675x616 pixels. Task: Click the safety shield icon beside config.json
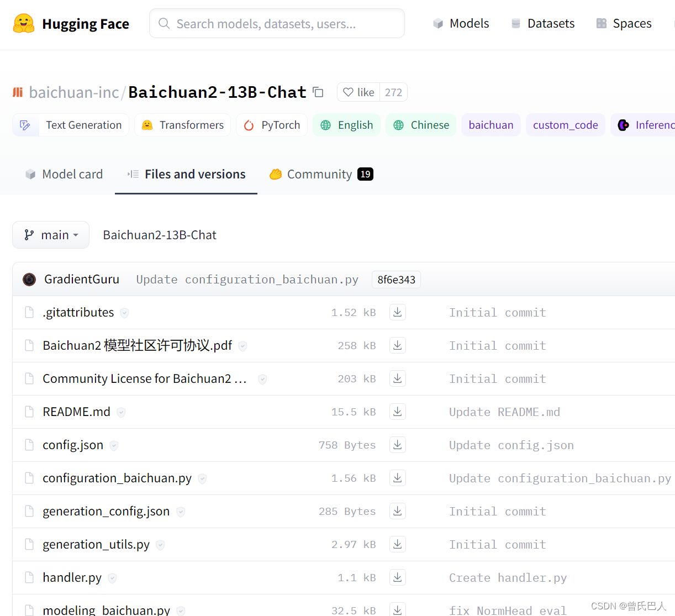[x=114, y=446]
